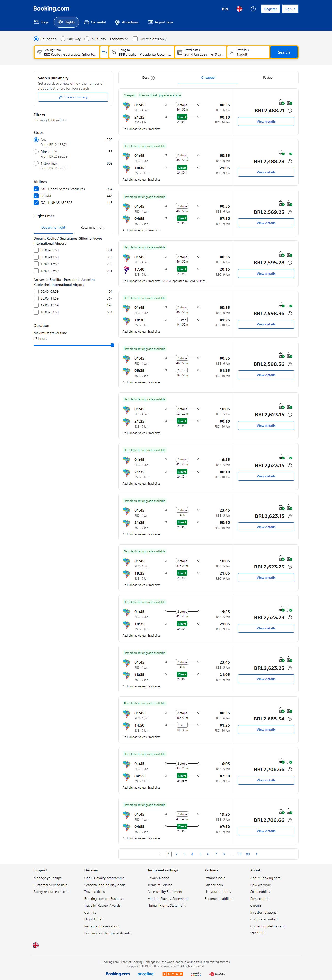Viewport: 332px width, 980px height.
Task: Uncheck the LATAM airline filter
Action: click(x=36, y=196)
